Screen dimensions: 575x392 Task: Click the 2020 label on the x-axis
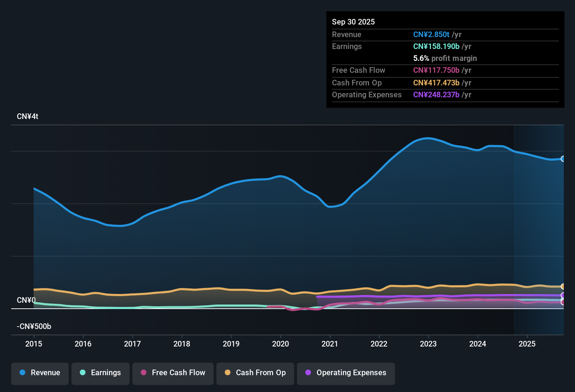pos(280,344)
